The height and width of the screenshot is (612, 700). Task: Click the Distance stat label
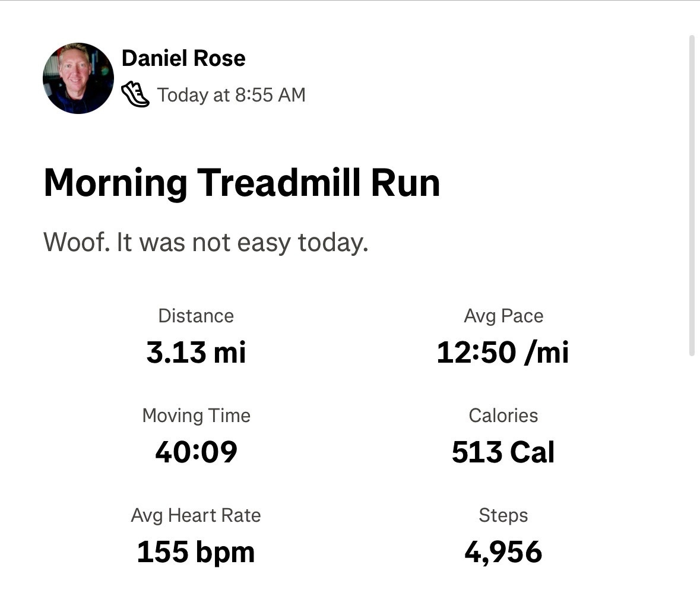pos(196,316)
